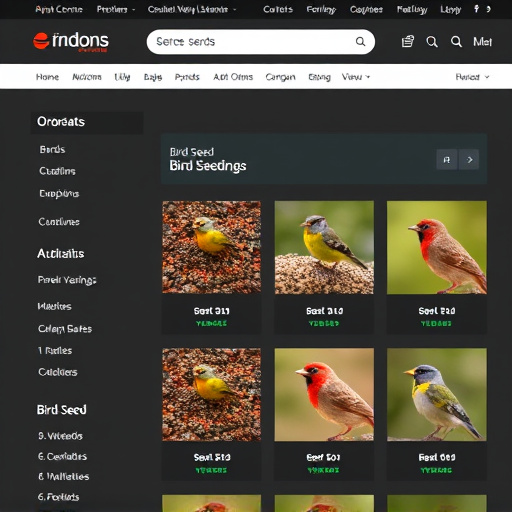Open the Ncrons navigation item
Image resolution: width=512 pixels, height=512 pixels.
click(x=87, y=77)
